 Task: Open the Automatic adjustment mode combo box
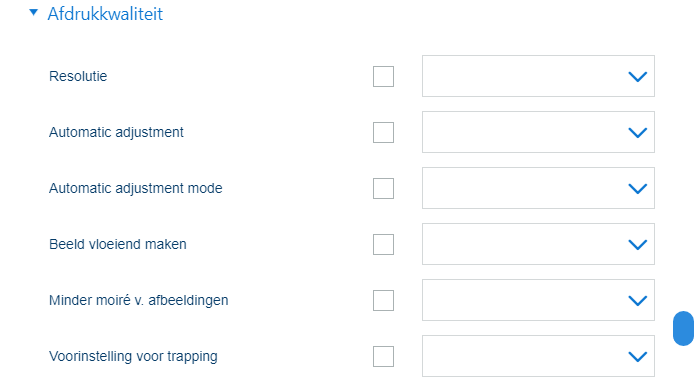[538, 188]
